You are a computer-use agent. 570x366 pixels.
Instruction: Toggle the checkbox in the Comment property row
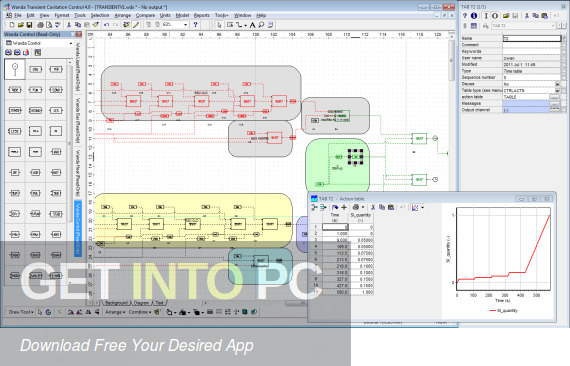click(x=564, y=45)
